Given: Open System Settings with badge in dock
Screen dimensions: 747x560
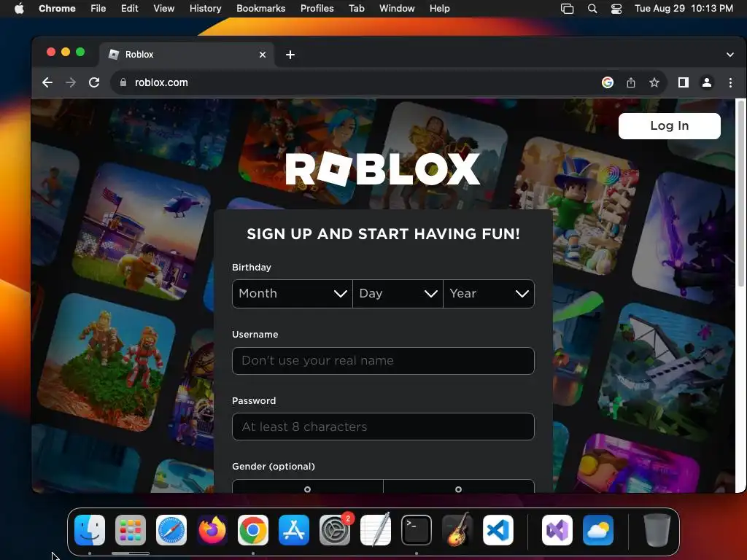Looking at the screenshot, I should click(335, 530).
